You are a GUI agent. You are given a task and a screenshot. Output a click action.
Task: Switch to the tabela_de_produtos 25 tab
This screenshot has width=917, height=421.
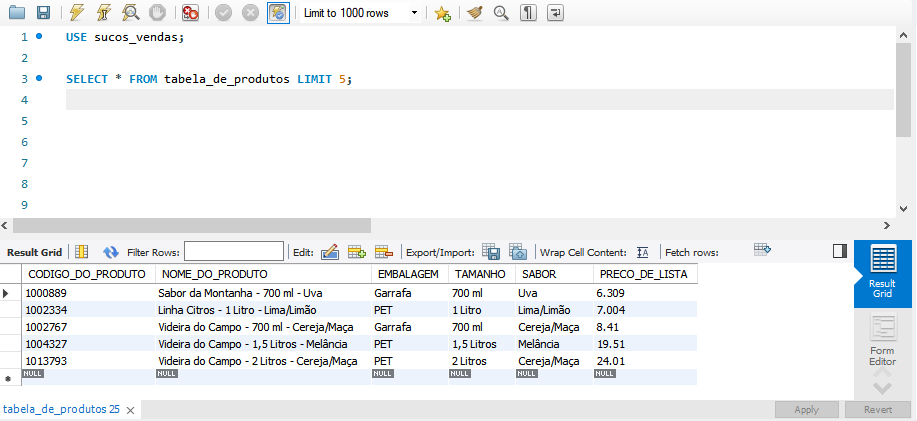61,409
